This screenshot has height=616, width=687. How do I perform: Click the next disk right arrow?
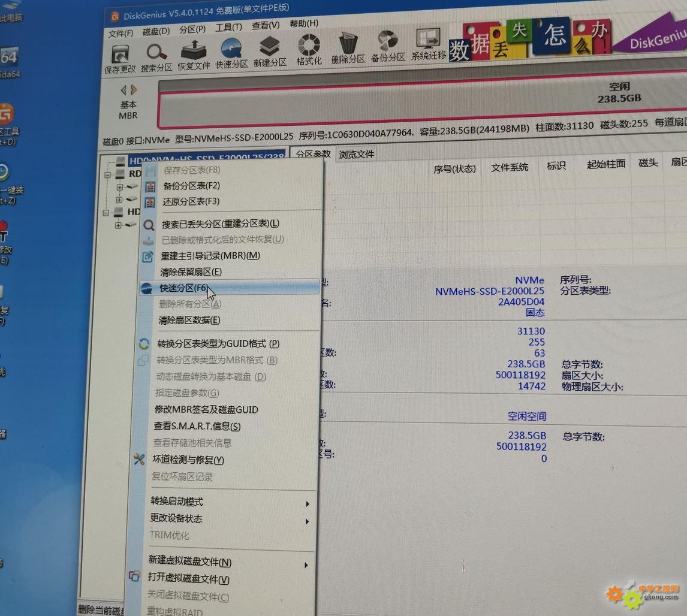[x=134, y=90]
